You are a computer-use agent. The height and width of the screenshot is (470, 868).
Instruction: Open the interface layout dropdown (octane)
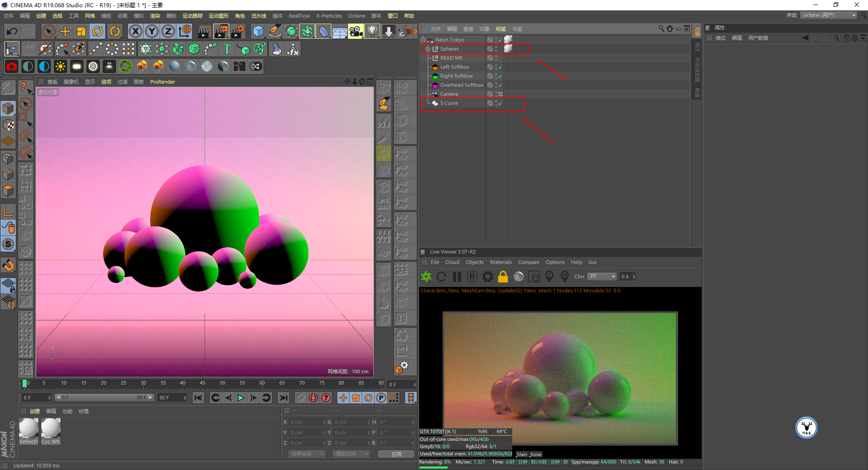[x=829, y=15]
